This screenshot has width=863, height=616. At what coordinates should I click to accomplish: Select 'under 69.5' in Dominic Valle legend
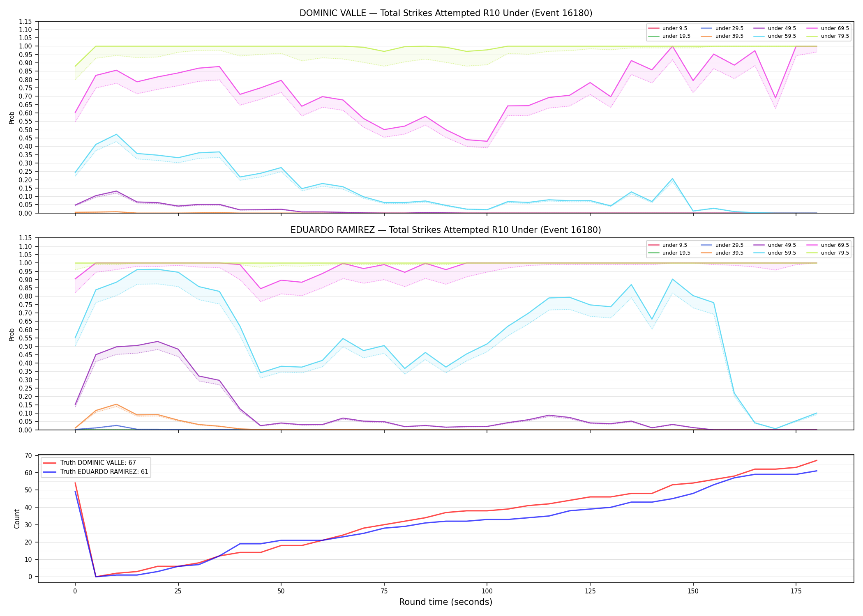pyautogui.click(x=835, y=28)
